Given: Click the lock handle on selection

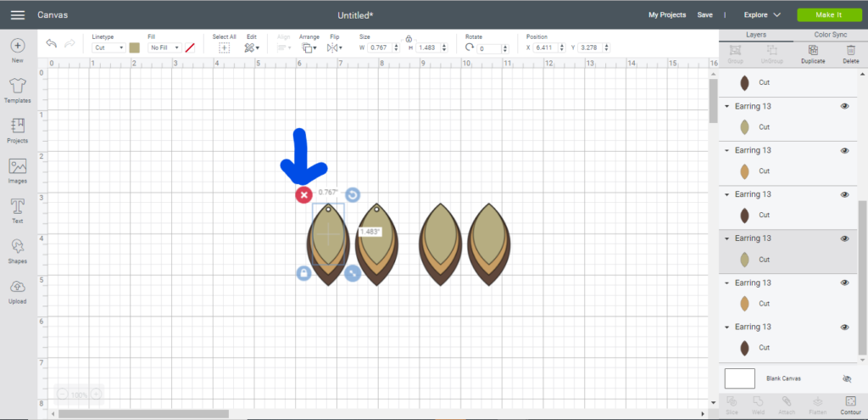Looking at the screenshot, I should pos(303,272).
